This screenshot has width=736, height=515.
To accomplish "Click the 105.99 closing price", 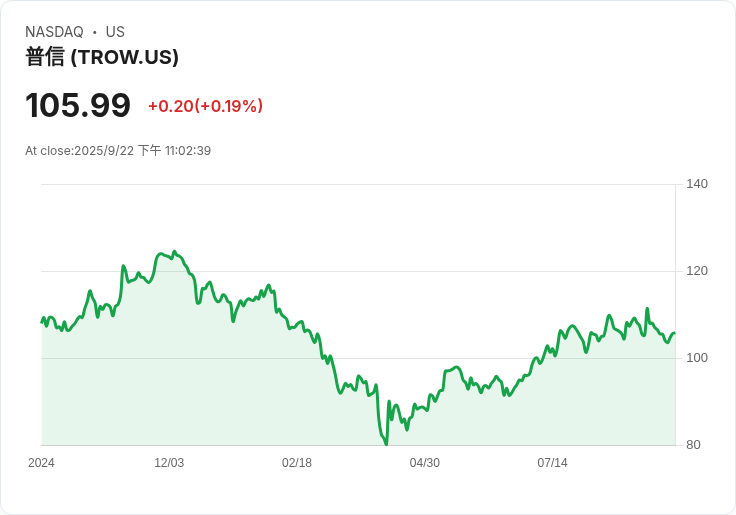I will click(x=78, y=106).
